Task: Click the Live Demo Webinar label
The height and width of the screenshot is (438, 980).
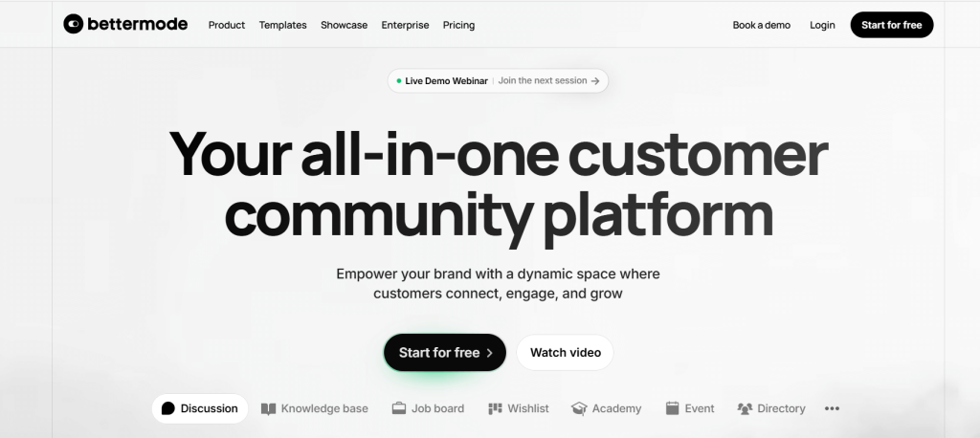Action: coord(446,81)
